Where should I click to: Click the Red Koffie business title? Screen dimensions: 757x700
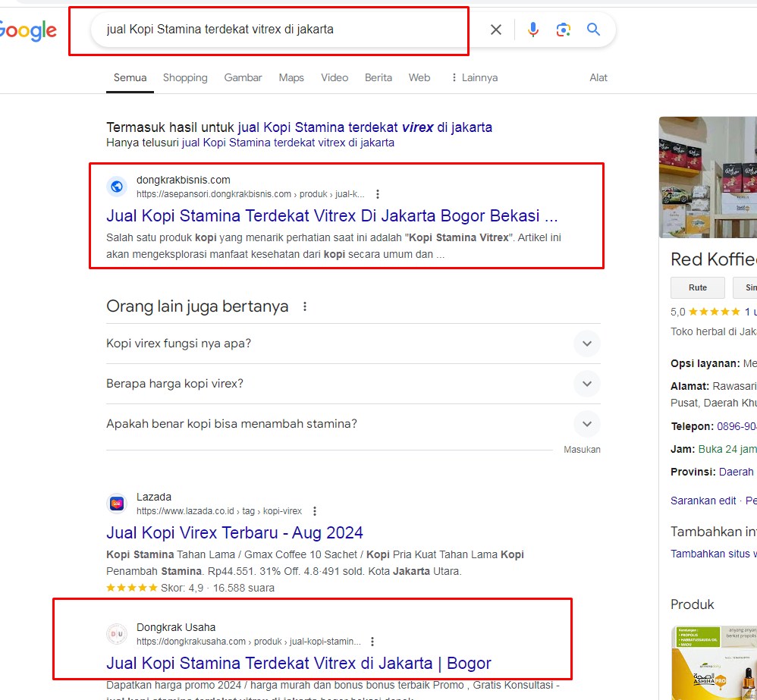tap(714, 259)
